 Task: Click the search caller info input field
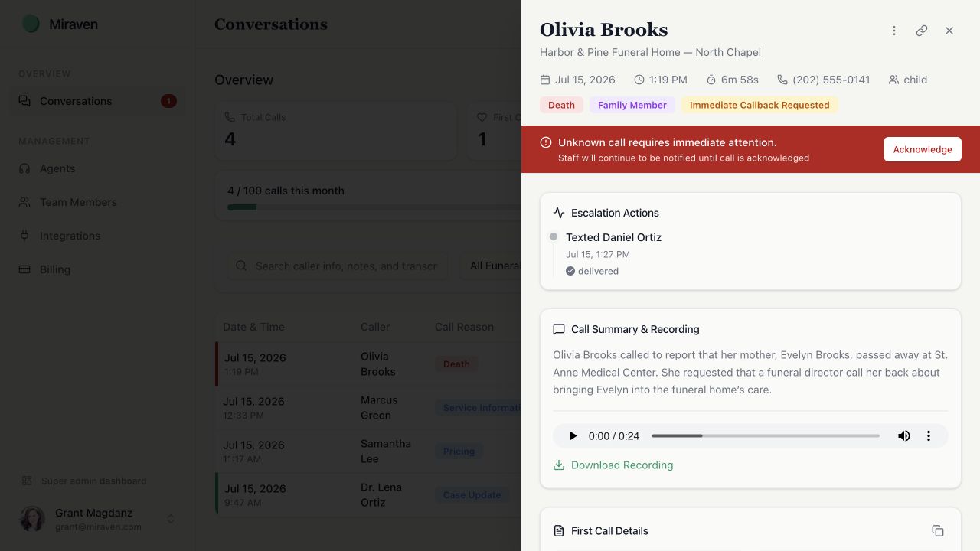click(x=338, y=266)
